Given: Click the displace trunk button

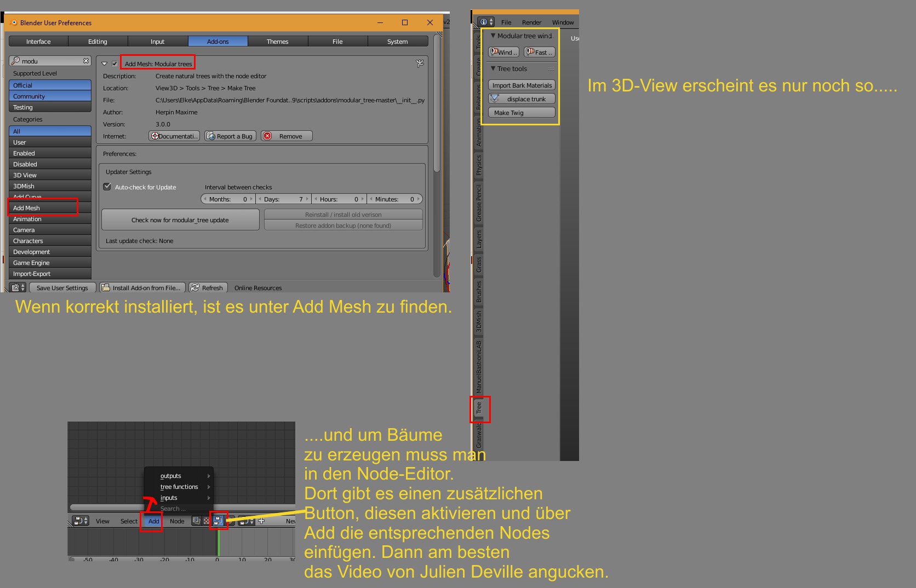Looking at the screenshot, I should tap(522, 99).
